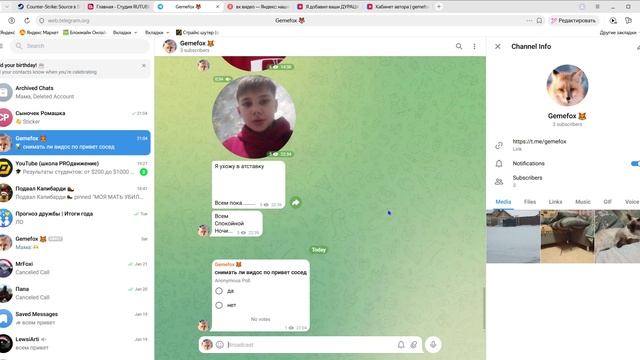Forward the "Я ухожу в отставку" message

click(x=296, y=202)
